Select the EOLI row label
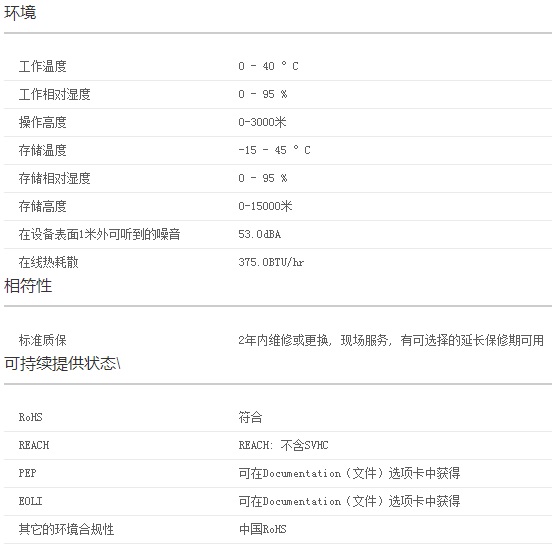552x545 pixels. 30,501
